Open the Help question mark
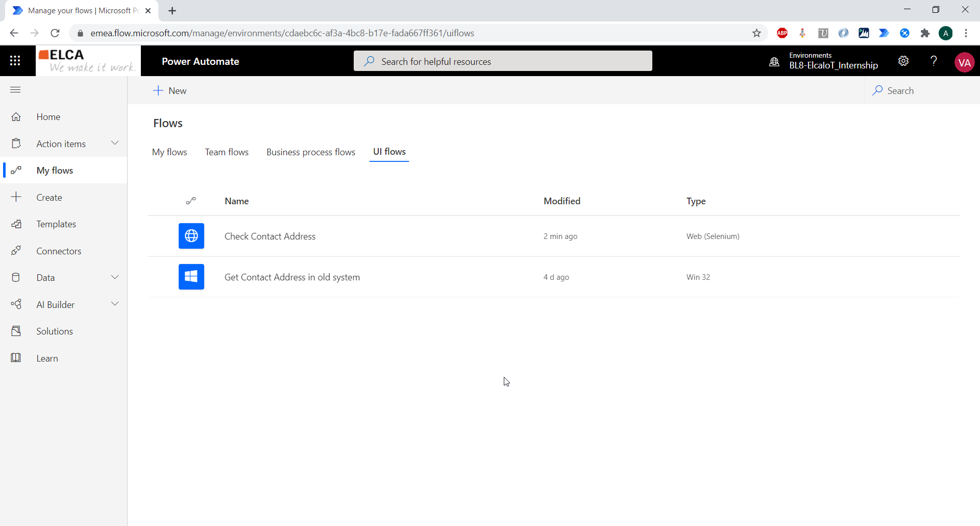The image size is (980, 526). [x=934, y=61]
